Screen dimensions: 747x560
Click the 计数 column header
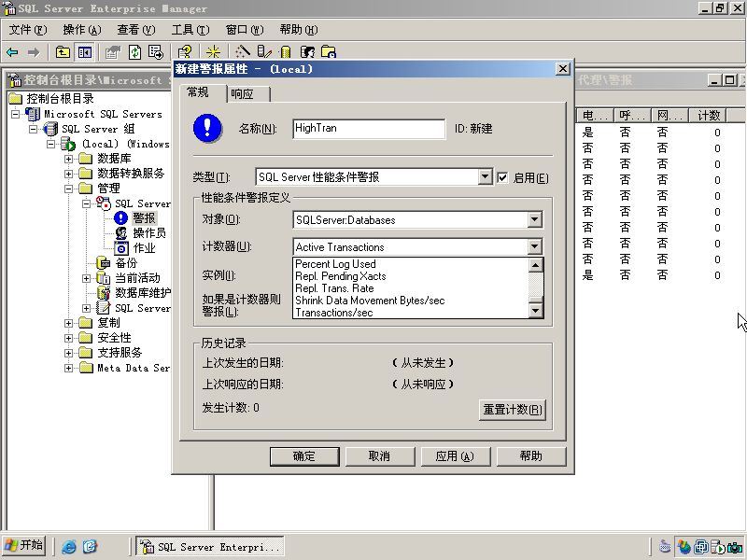point(708,116)
